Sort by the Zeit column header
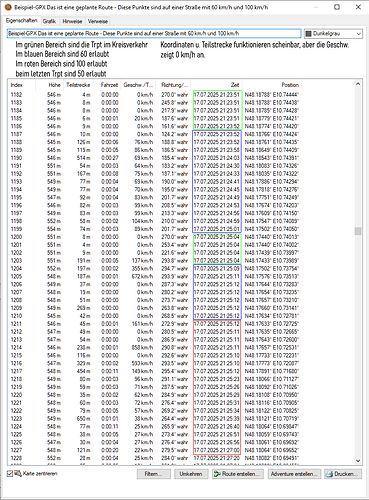The image size is (369, 500). [217, 85]
